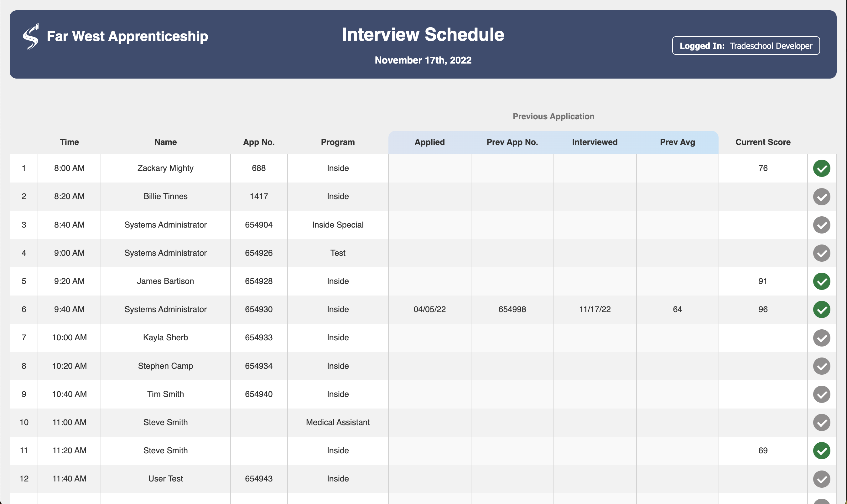Click the Prev App No. column header
This screenshot has width=847, height=504.
pyautogui.click(x=512, y=142)
